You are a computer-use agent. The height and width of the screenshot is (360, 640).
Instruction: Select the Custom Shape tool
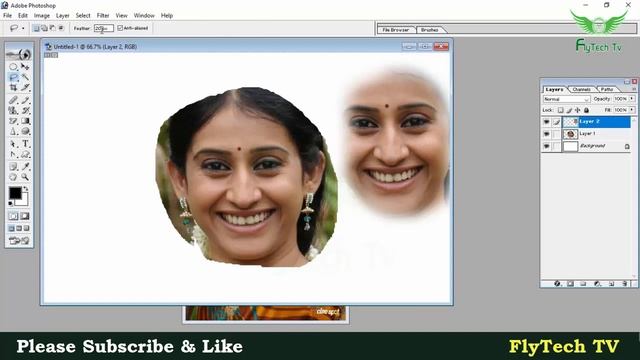[x=25, y=155]
